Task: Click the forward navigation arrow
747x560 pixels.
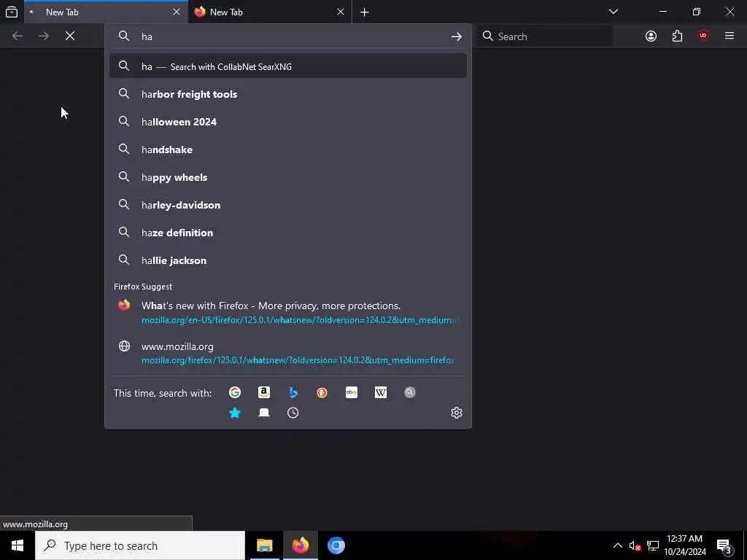Action: tap(44, 36)
